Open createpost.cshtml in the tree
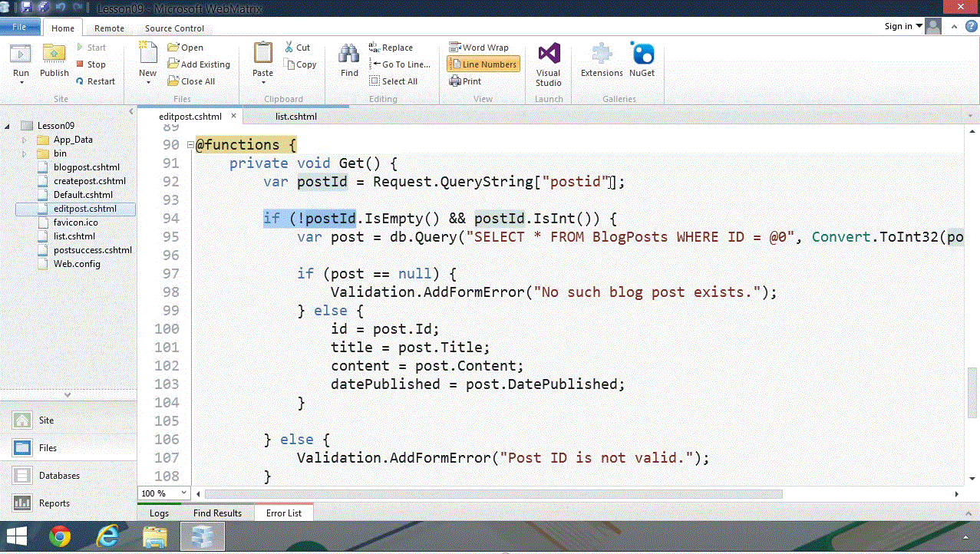 (89, 181)
